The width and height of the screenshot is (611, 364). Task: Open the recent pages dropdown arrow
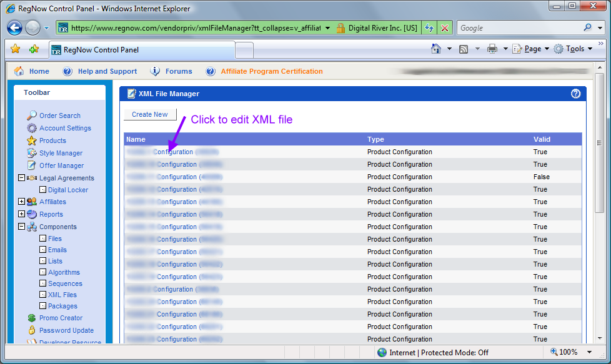coord(46,28)
